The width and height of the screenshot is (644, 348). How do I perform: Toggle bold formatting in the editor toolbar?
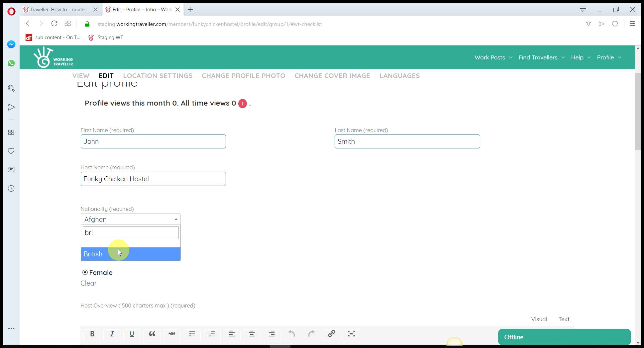tap(92, 334)
